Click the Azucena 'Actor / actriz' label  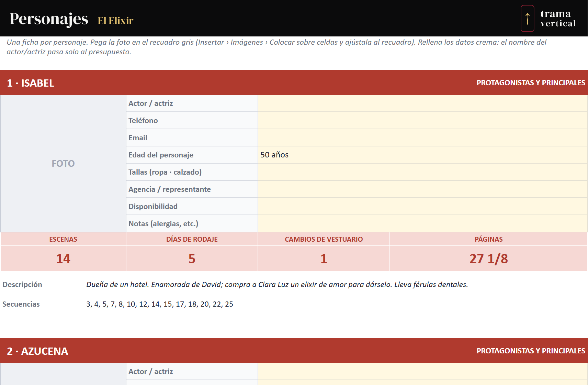[x=150, y=372]
